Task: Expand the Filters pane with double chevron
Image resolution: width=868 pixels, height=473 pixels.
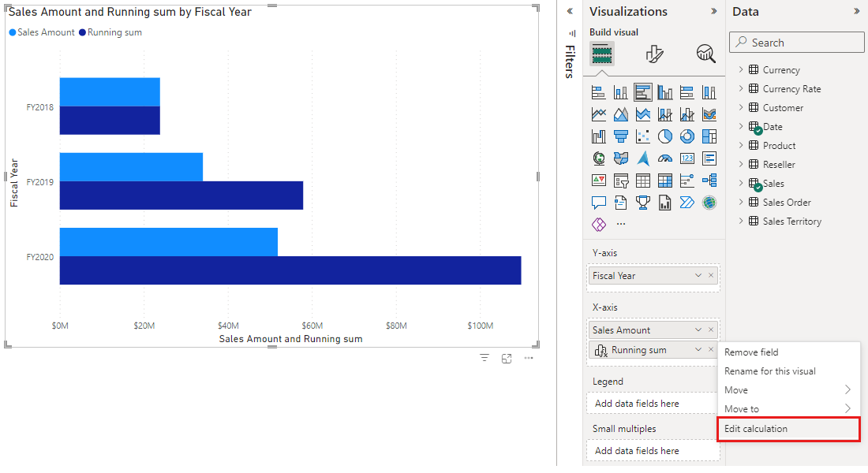Action: tap(570, 11)
